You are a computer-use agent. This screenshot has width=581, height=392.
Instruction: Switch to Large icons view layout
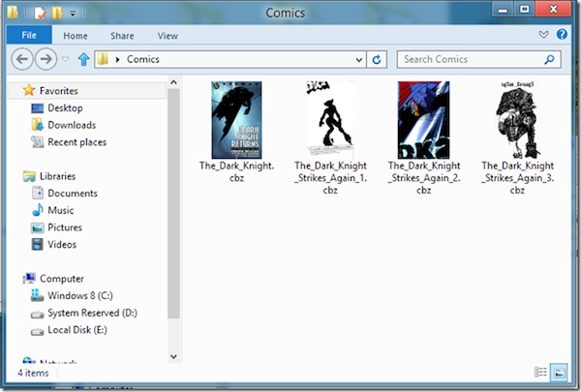[x=559, y=372]
